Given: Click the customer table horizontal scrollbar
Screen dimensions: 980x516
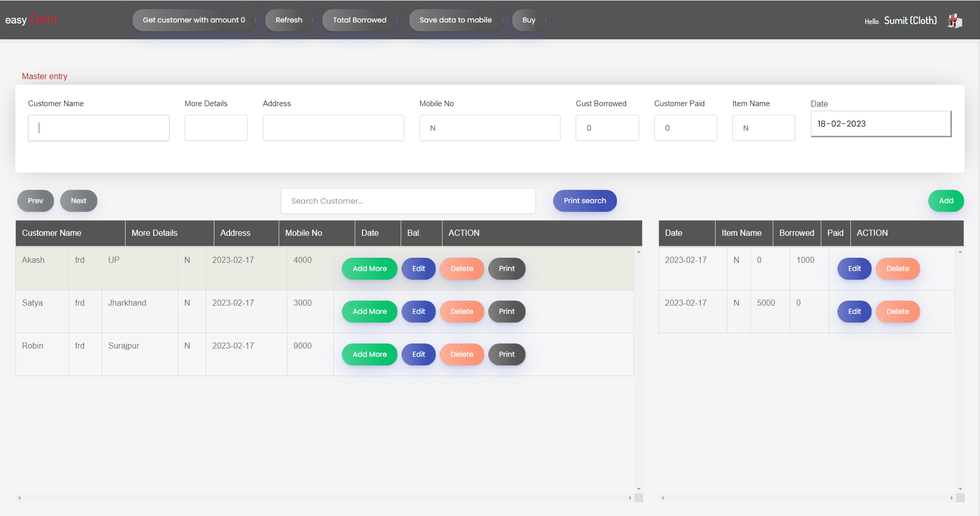Looking at the screenshot, I should coord(324,498).
